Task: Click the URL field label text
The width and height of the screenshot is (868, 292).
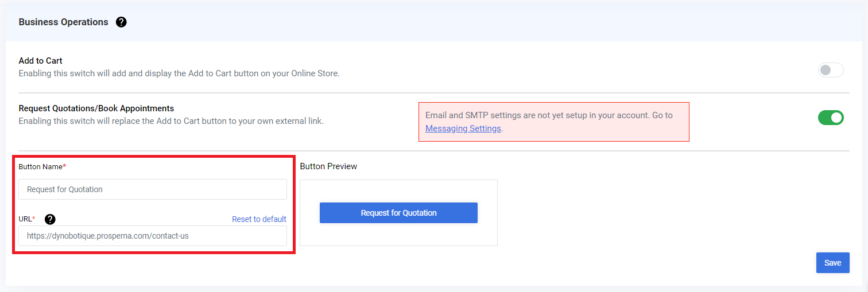Action: 26,219
